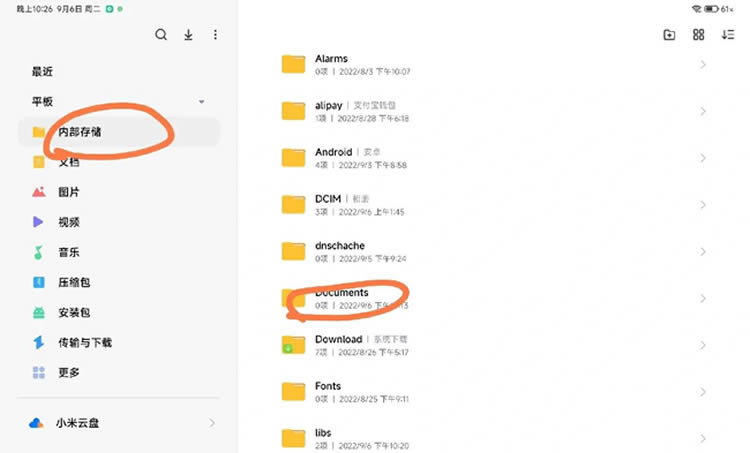750x453 pixels.
Task: Open 传输与下载 transfers and downloads
Action: tap(84, 343)
